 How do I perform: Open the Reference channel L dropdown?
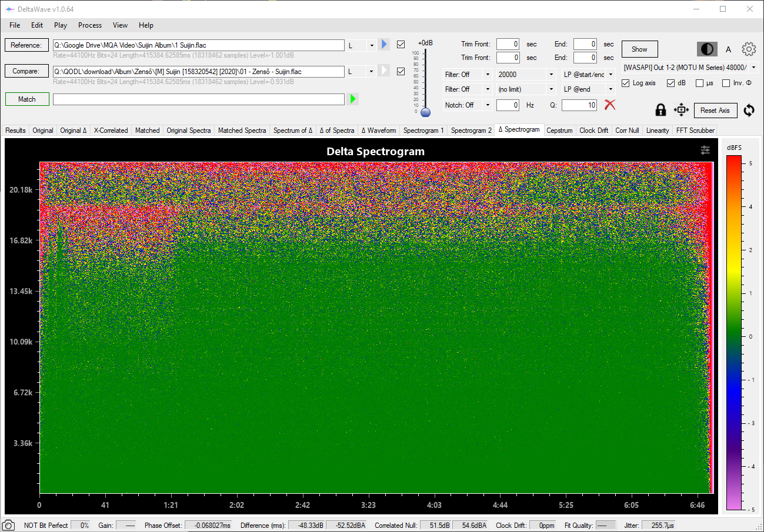[x=371, y=45]
